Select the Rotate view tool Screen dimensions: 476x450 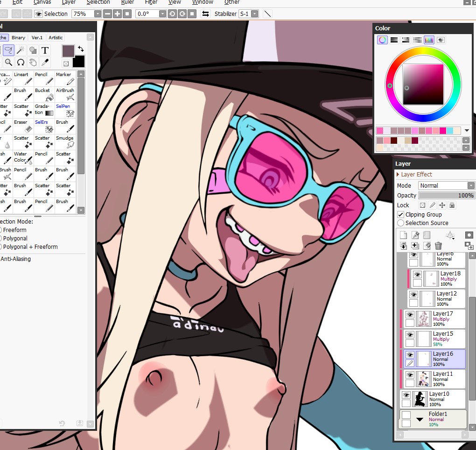click(x=21, y=62)
